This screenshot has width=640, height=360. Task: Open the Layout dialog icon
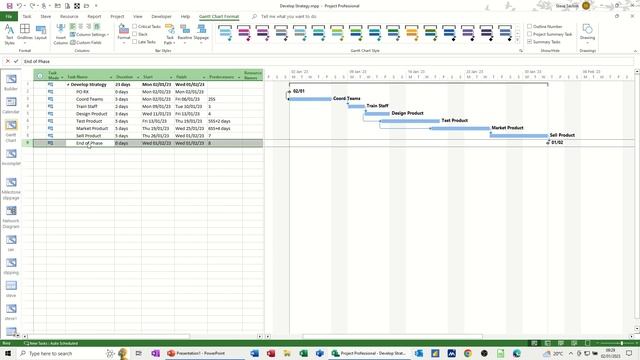(x=40, y=32)
